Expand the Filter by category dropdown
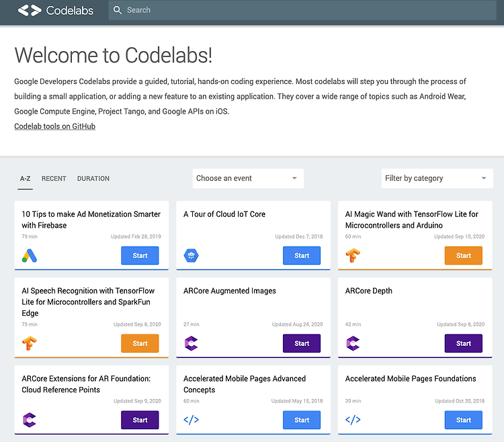The height and width of the screenshot is (442, 504). pos(437,178)
